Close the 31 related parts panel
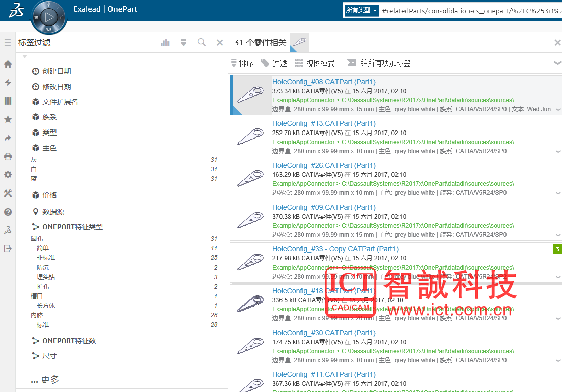Viewport: 562px width, 392px height. click(x=557, y=43)
